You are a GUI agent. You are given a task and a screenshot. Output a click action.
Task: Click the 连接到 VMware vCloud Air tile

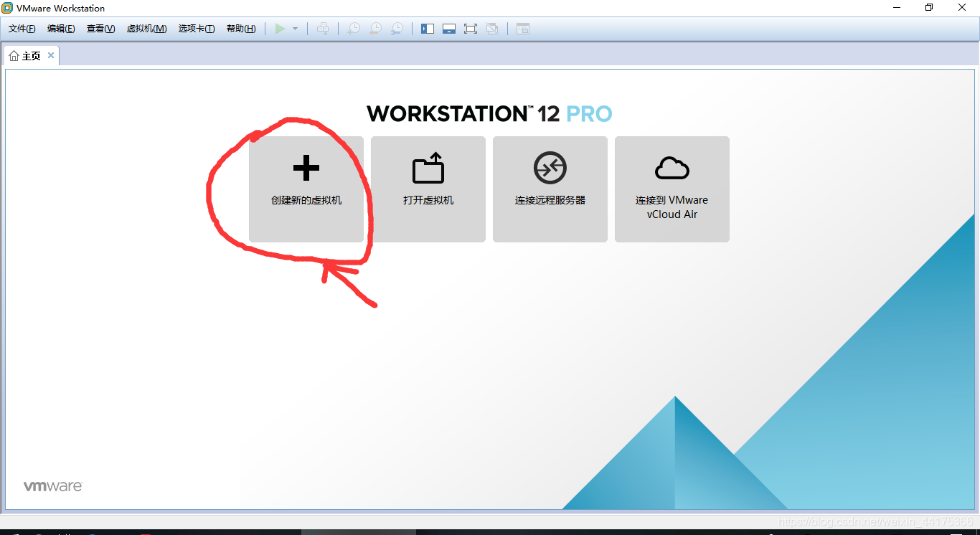[x=672, y=189]
